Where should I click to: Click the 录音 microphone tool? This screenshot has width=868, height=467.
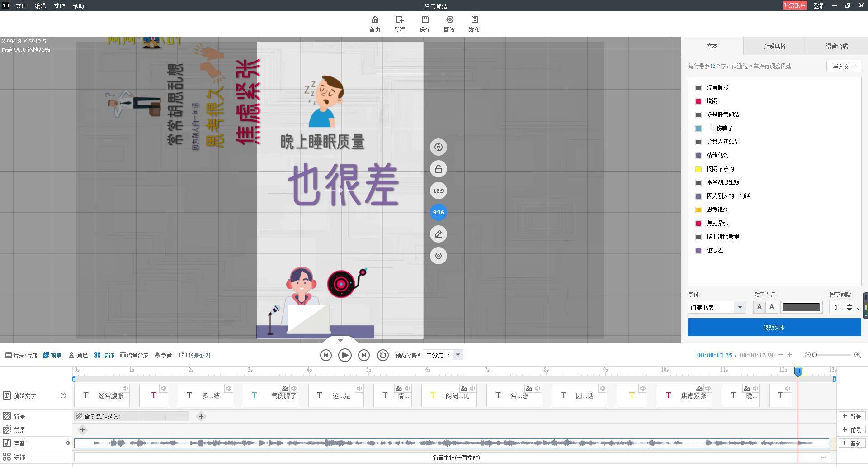point(163,355)
